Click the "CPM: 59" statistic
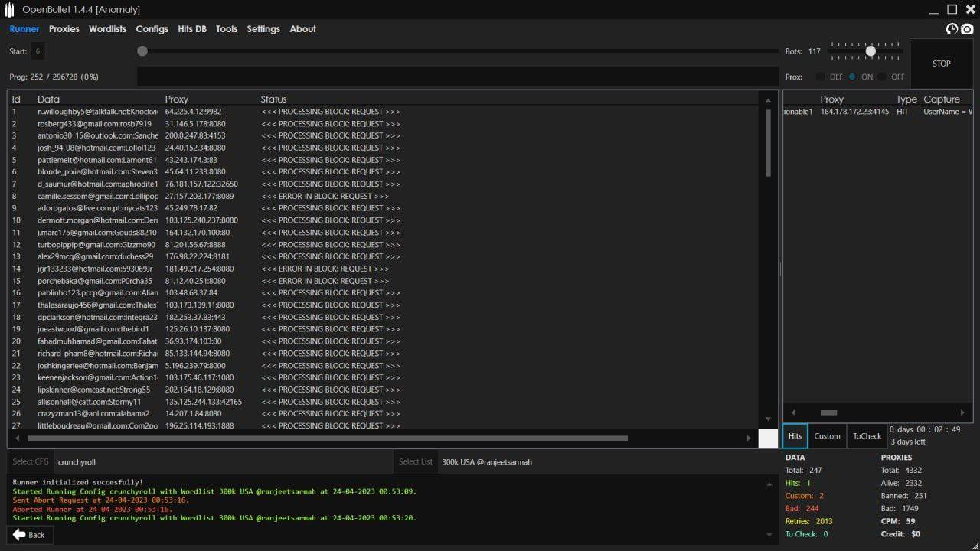The width and height of the screenshot is (980, 551). pyautogui.click(x=897, y=521)
